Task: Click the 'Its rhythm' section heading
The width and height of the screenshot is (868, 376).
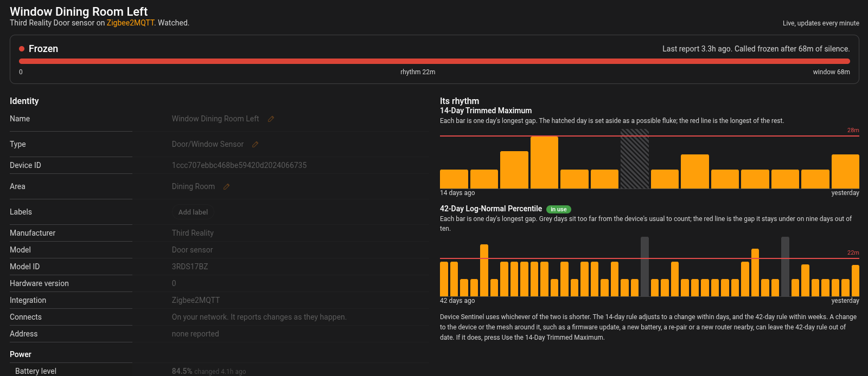Action: click(x=459, y=101)
